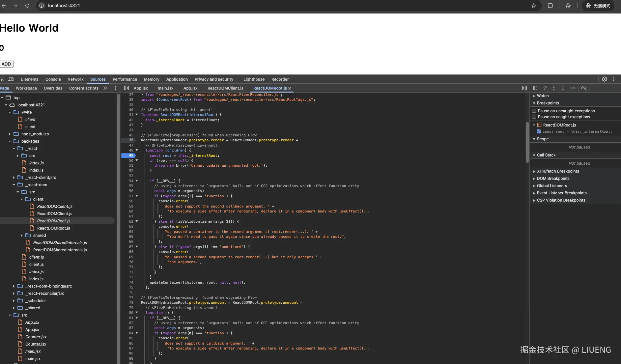This screenshot has height=364, width=621.
Task: Enable Pause on caught exceptions
Action: tap(534, 117)
